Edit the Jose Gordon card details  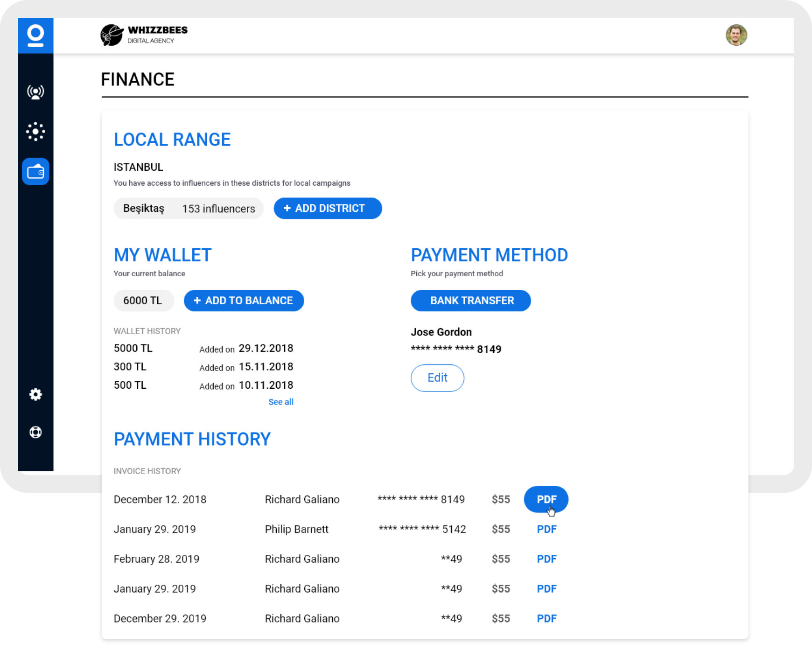pyautogui.click(x=437, y=378)
